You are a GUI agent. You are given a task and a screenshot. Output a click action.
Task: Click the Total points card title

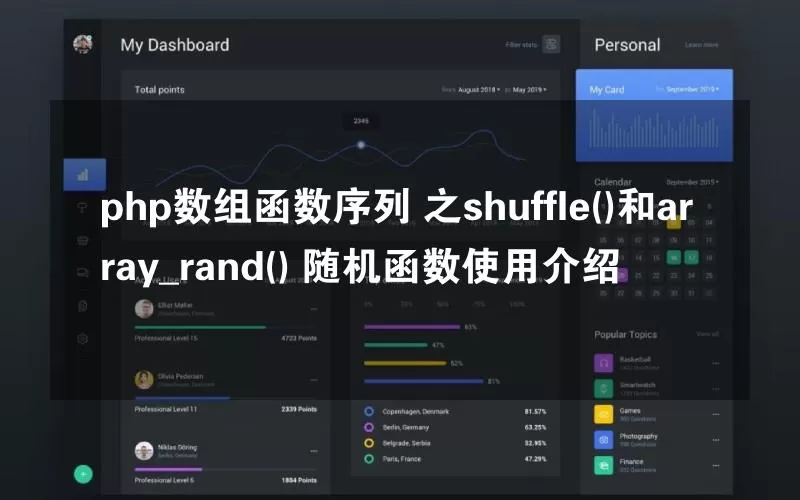[x=160, y=90]
